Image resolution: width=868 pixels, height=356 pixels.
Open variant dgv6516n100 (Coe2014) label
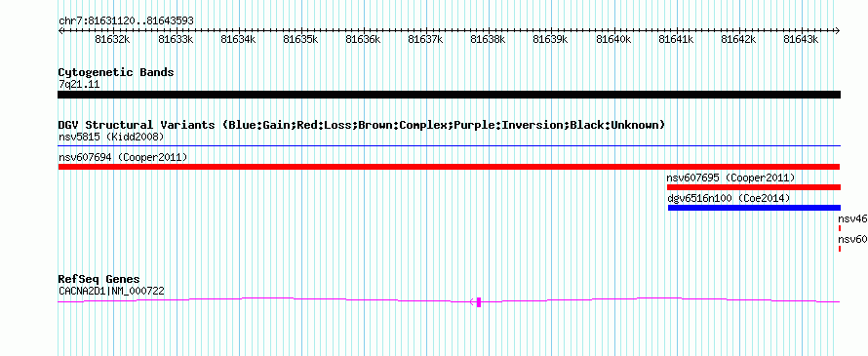729,198
